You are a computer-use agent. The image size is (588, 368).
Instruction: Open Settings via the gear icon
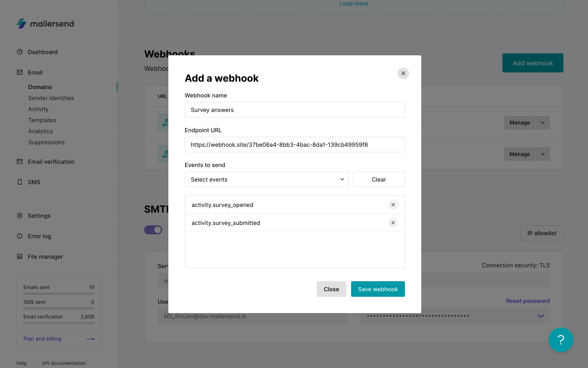coord(20,216)
